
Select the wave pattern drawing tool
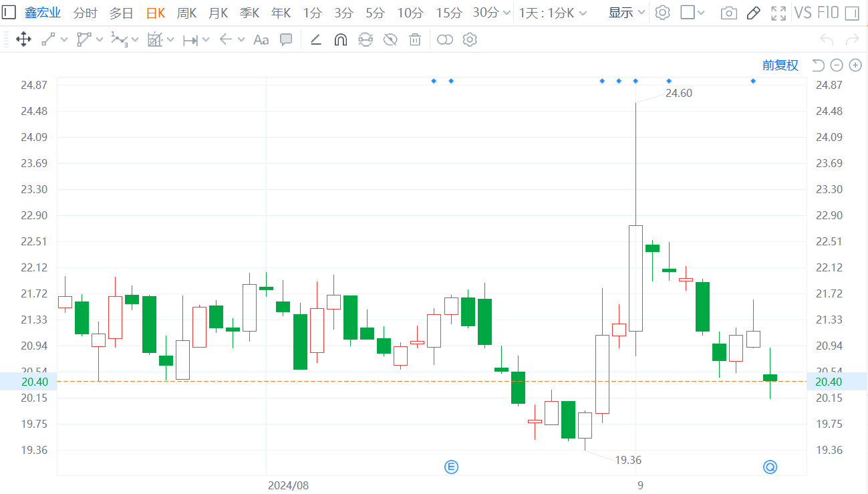(119, 40)
